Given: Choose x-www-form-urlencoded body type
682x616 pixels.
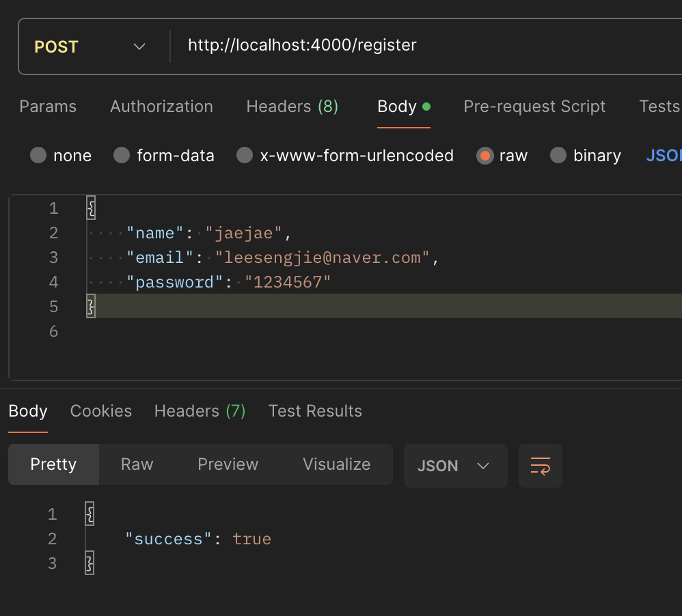Looking at the screenshot, I should pyautogui.click(x=345, y=155).
